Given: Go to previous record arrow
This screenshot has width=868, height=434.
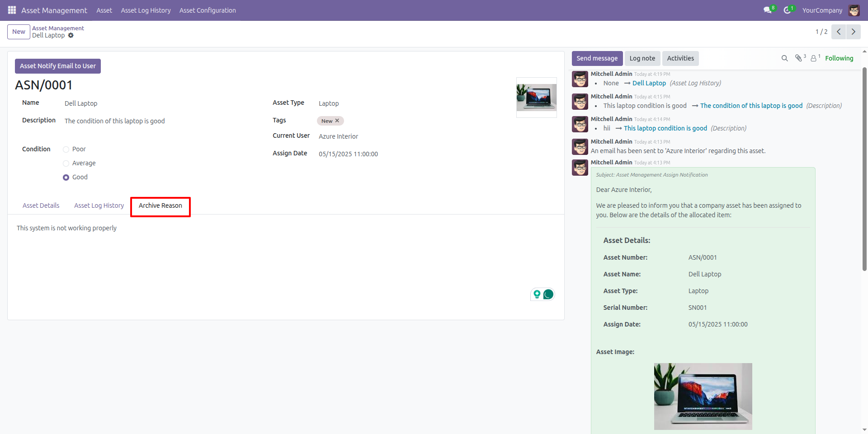Looking at the screenshot, I should [x=839, y=32].
